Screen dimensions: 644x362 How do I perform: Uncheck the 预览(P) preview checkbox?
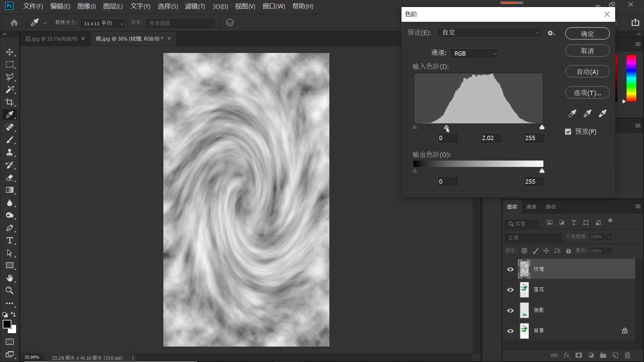(568, 132)
